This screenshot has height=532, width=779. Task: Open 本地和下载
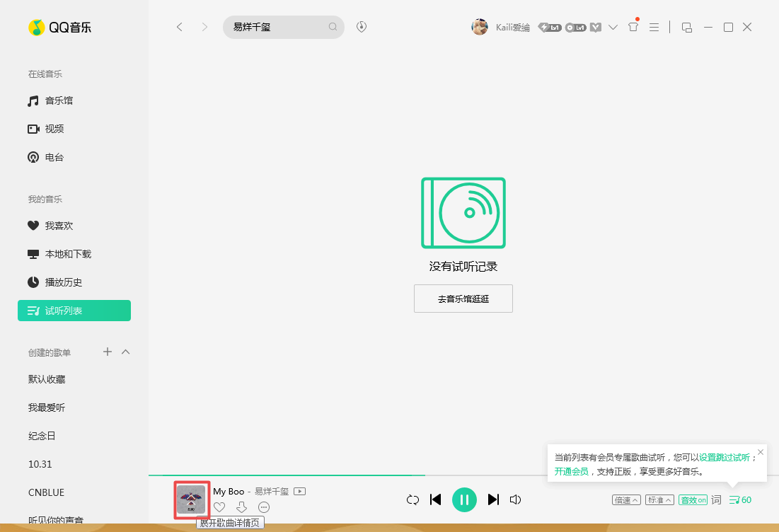point(74,254)
